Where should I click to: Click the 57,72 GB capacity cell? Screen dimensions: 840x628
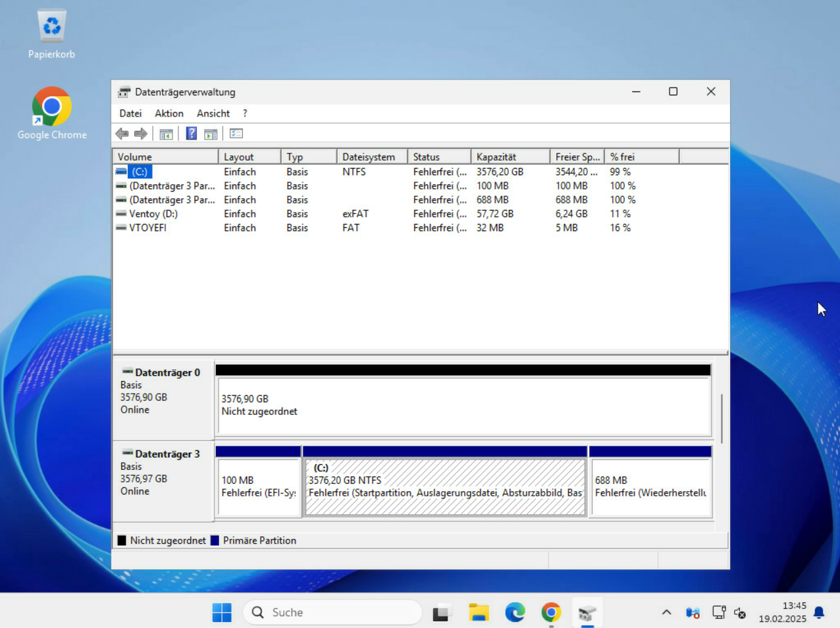tap(495, 214)
